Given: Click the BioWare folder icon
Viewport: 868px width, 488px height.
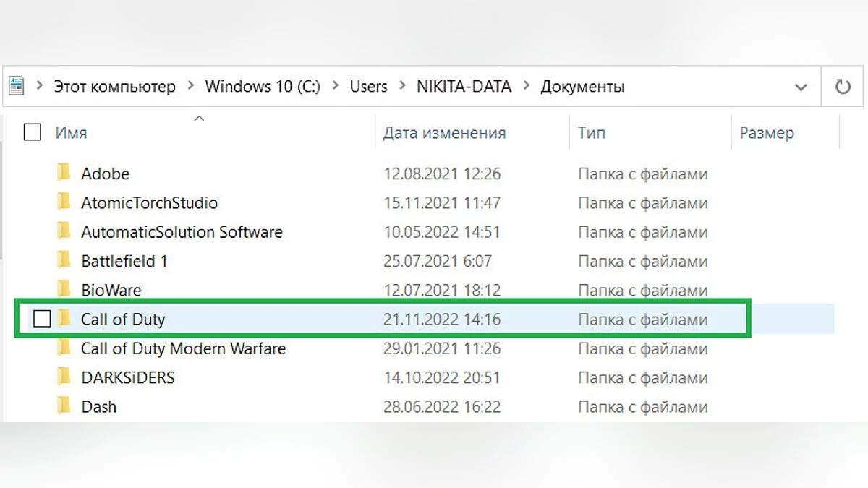Looking at the screenshot, I should coord(64,290).
